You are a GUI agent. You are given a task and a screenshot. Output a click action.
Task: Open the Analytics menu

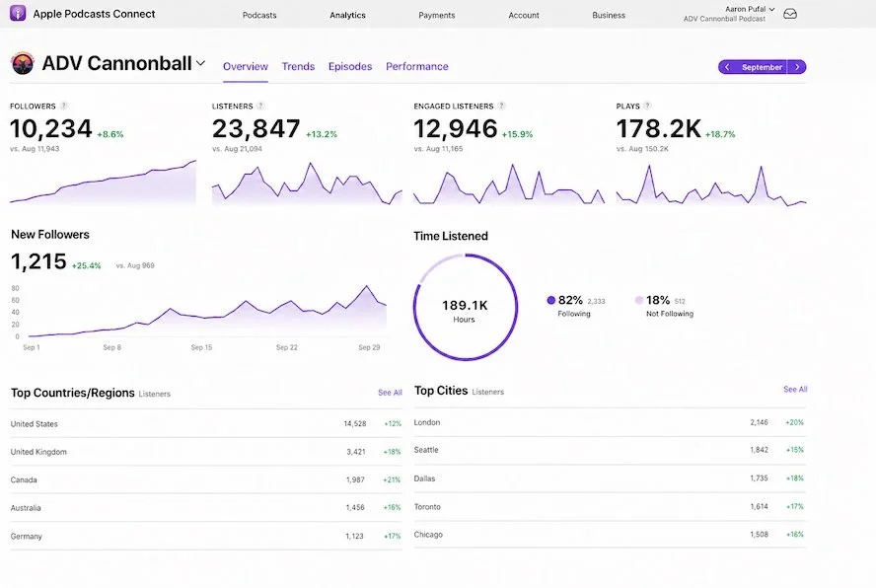click(347, 15)
